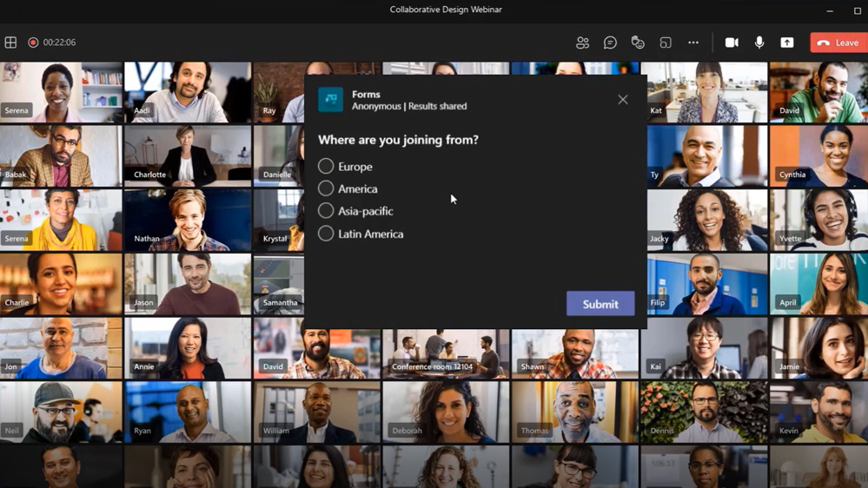Image resolution: width=868 pixels, height=488 pixels.
Task: Click the poll question 'Where are you joining from?'
Action: pyautogui.click(x=398, y=140)
